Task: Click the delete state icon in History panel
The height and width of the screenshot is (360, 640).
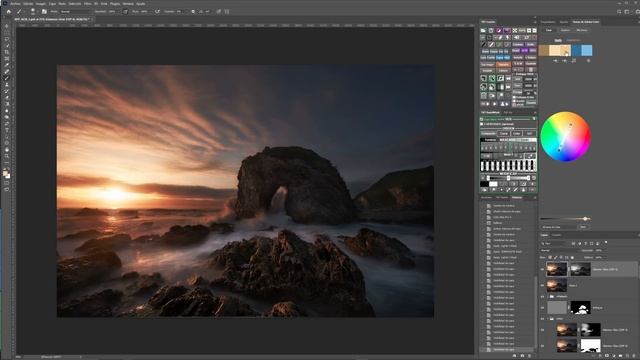Action: click(530, 356)
